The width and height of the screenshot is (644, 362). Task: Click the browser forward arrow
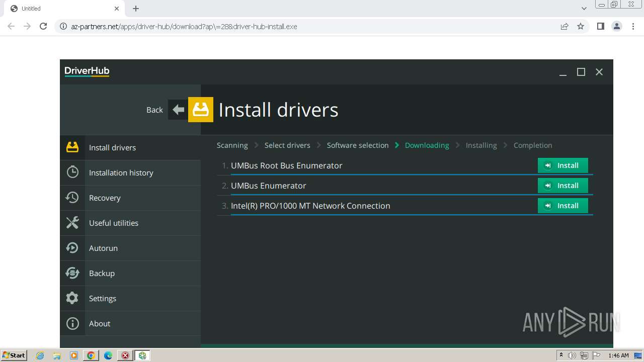27,26
